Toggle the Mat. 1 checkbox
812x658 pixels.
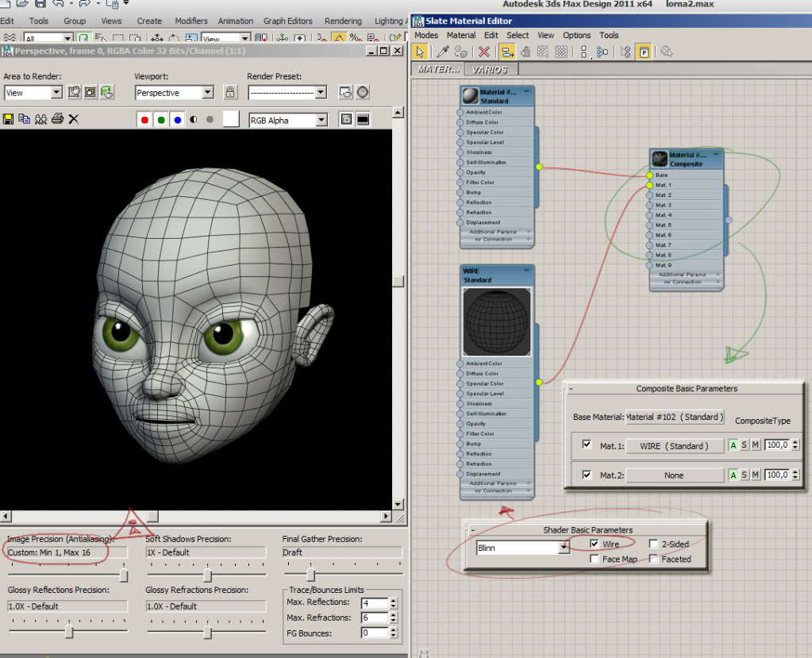point(587,445)
